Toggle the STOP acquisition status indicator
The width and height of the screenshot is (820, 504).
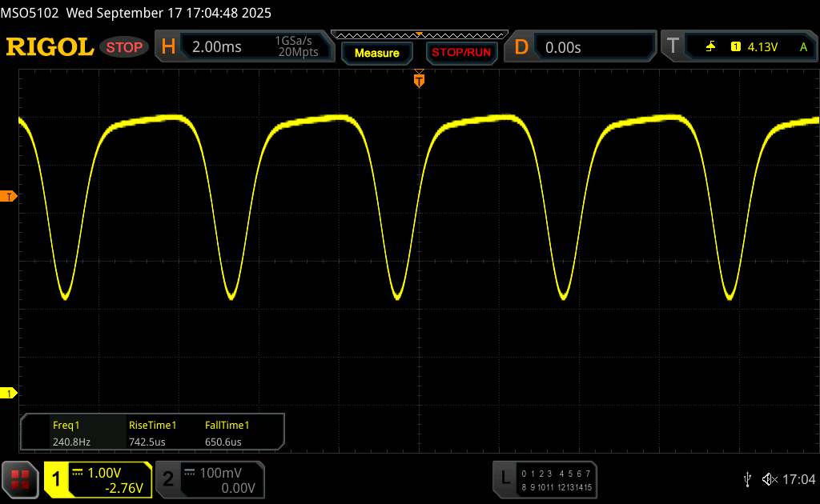pos(125,47)
